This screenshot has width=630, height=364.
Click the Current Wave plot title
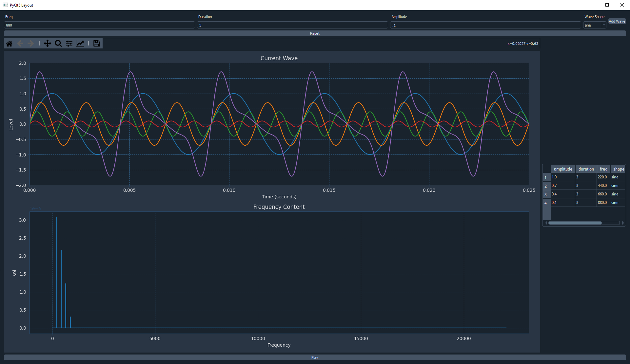point(279,58)
